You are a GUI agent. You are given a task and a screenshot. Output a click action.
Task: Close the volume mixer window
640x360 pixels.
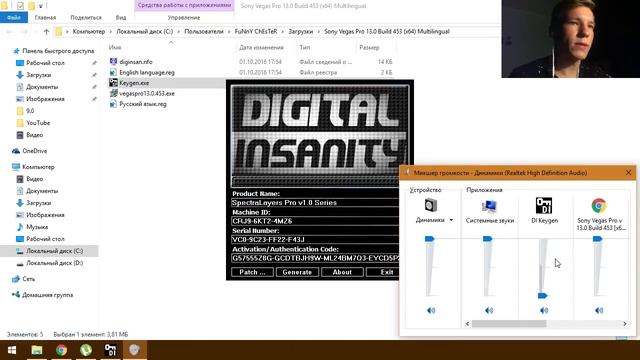tap(629, 173)
